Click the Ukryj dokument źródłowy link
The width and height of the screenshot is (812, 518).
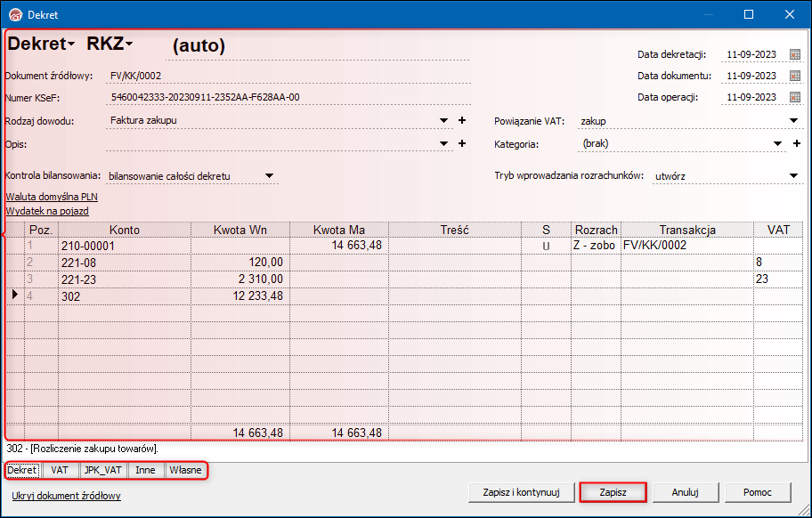click(66, 496)
